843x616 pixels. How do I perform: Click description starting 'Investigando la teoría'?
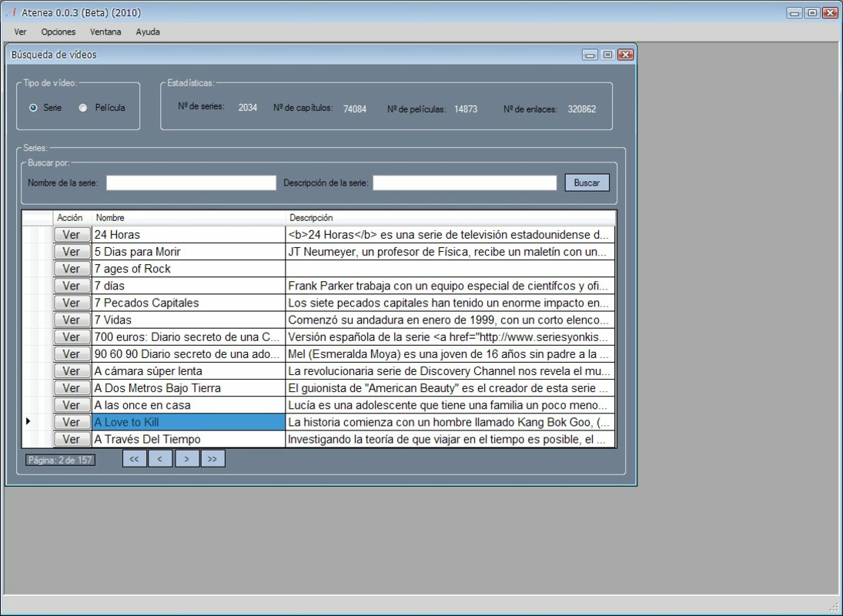point(450,439)
